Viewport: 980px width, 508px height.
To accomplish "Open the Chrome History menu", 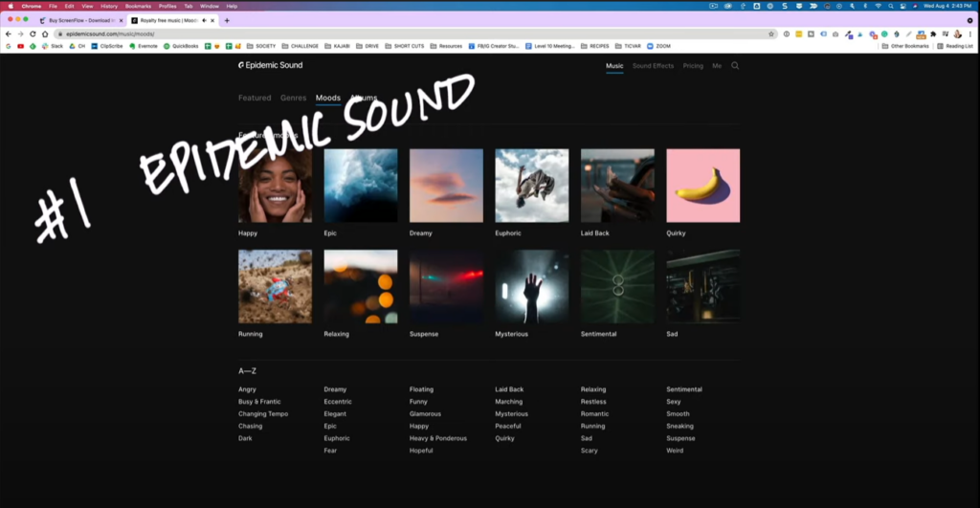I will pyautogui.click(x=109, y=6).
